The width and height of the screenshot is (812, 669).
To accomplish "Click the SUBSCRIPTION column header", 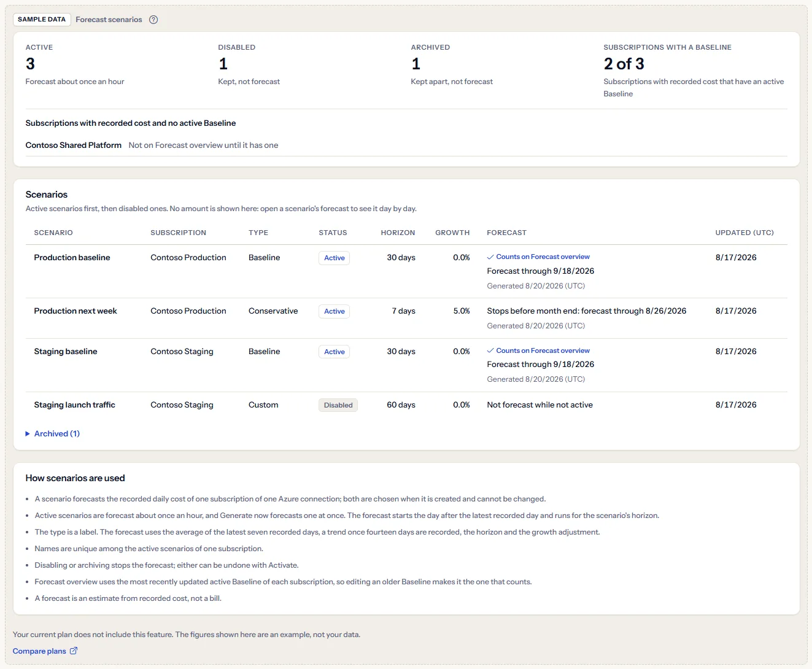I will pos(178,233).
